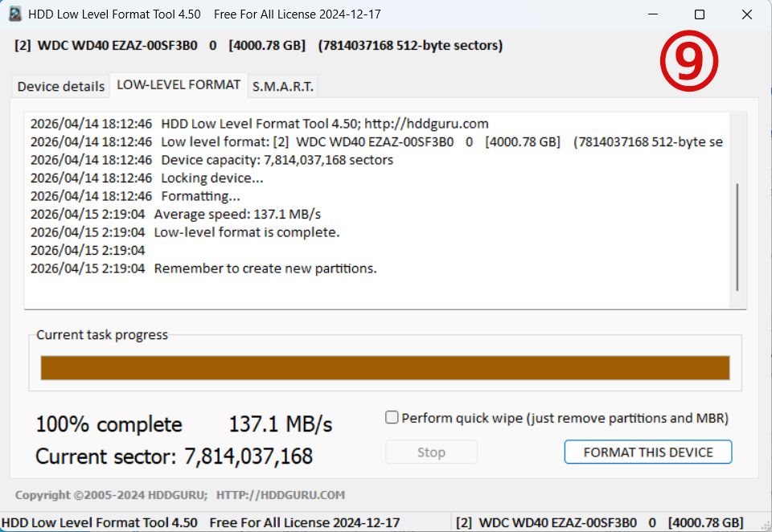The image size is (772, 532).
Task: Click the 'Device capacity: 7,814,037,168 sectors' log line
Action: (211, 160)
